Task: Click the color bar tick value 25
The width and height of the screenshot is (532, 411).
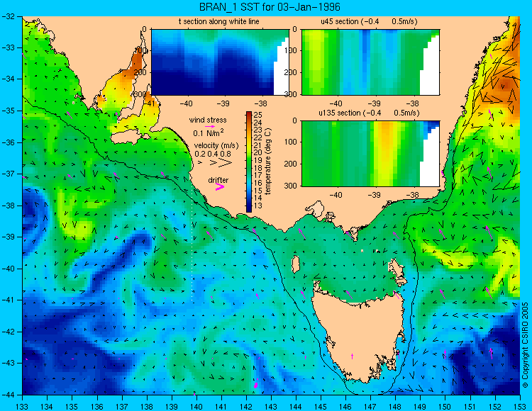Action: coord(258,115)
